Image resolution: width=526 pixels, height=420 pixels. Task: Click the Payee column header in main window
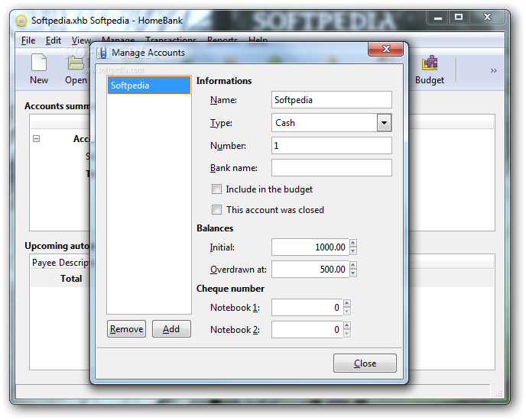point(44,263)
